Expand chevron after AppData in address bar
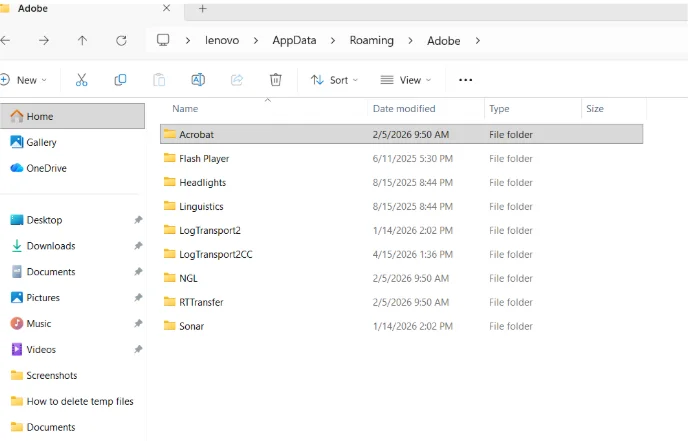Screen dimensions: 688x441 [333, 41]
